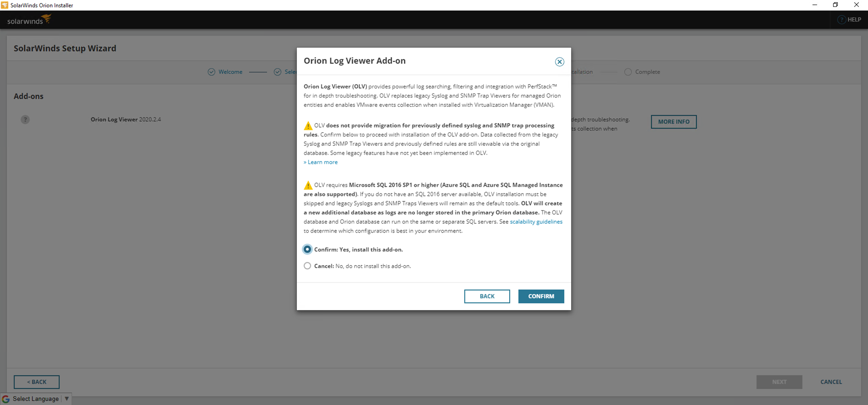
Task: Restore the installer window size
Action: click(835, 5)
